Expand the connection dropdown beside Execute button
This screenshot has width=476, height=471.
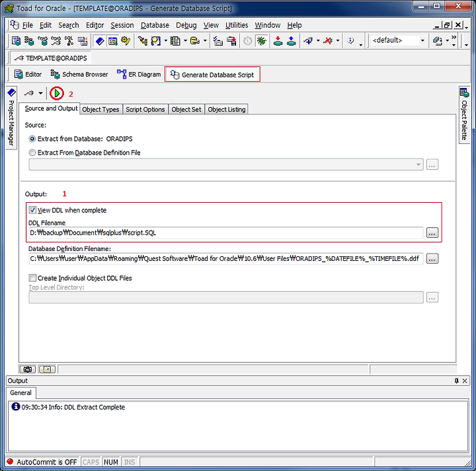[40, 93]
